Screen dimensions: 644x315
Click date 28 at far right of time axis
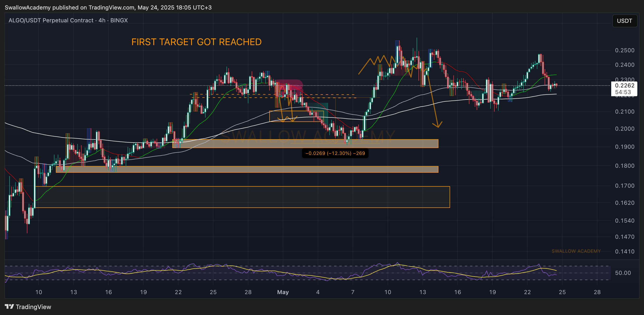click(597, 292)
